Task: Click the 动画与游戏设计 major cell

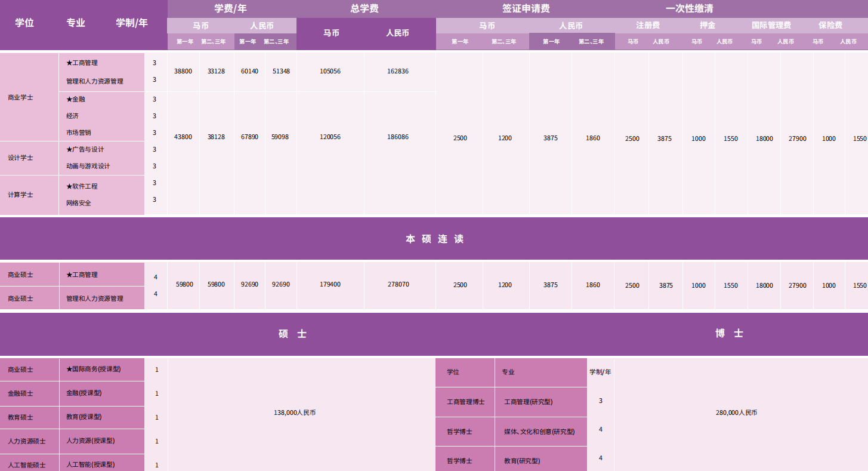Action: coord(88,166)
